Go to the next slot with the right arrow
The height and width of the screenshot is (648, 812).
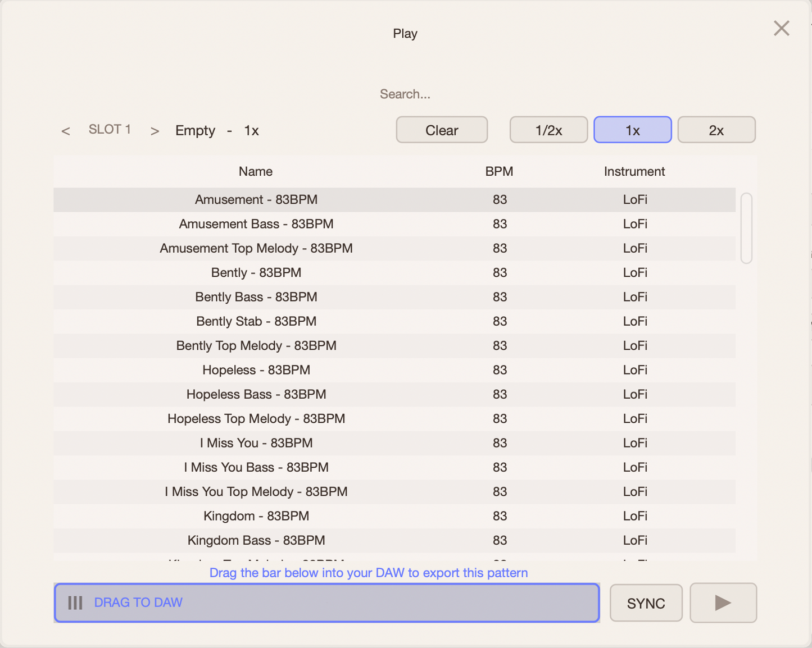155,131
